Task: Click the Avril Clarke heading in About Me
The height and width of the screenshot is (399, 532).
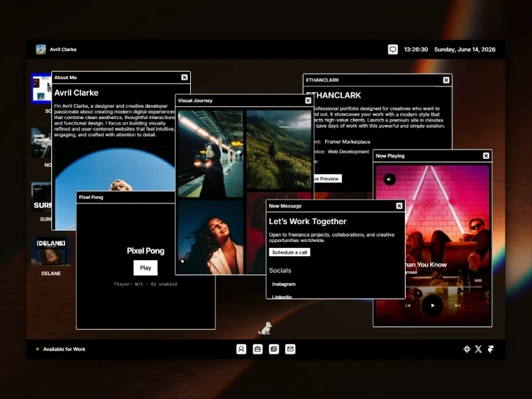Action: coord(76,93)
